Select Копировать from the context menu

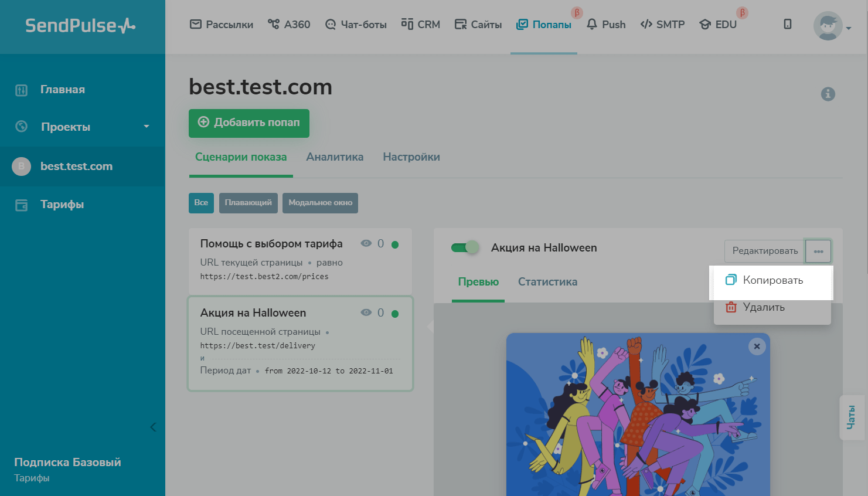[x=771, y=280]
